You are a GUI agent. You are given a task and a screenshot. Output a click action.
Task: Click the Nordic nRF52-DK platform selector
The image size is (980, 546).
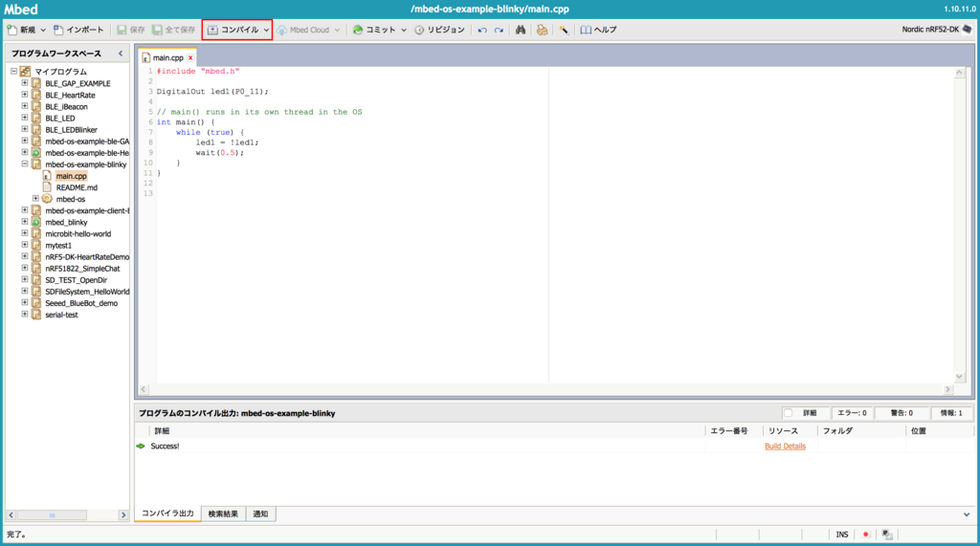tap(937, 30)
